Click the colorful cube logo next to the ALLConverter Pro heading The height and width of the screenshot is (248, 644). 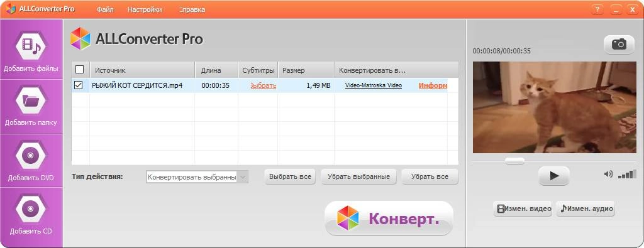point(80,39)
